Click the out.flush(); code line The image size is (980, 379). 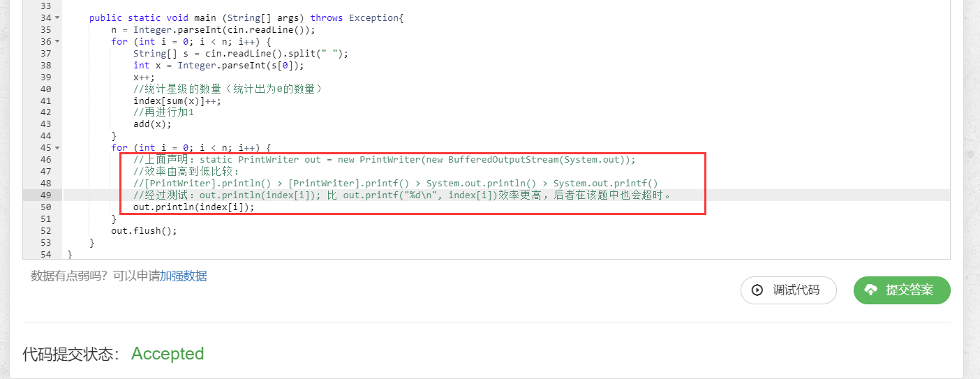(144, 230)
